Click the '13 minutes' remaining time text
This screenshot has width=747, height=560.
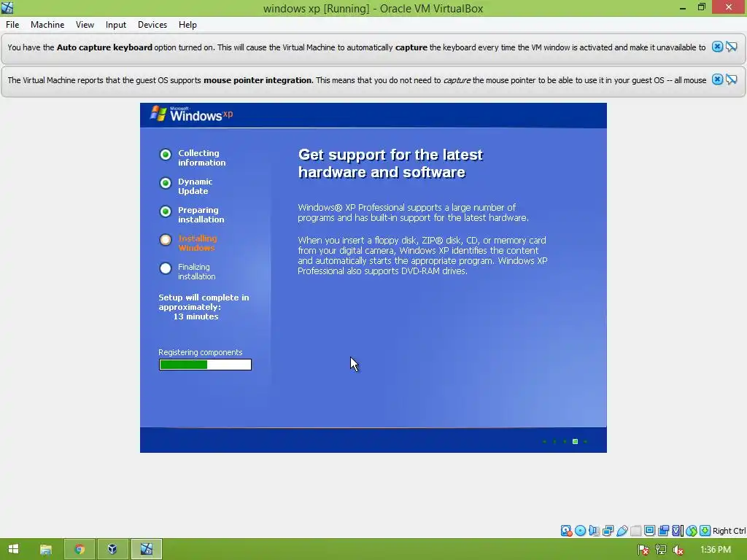pos(196,316)
